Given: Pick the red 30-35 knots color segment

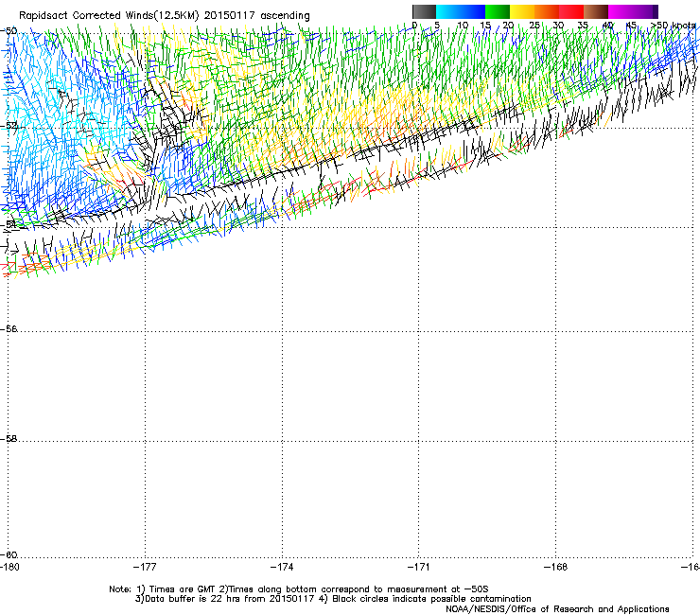Looking at the screenshot, I should coord(571,11).
